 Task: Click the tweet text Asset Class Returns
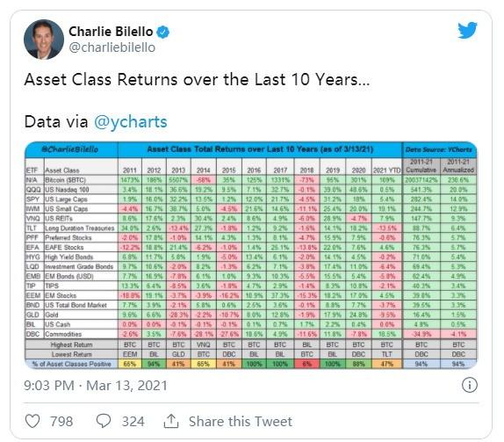[x=101, y=79]
